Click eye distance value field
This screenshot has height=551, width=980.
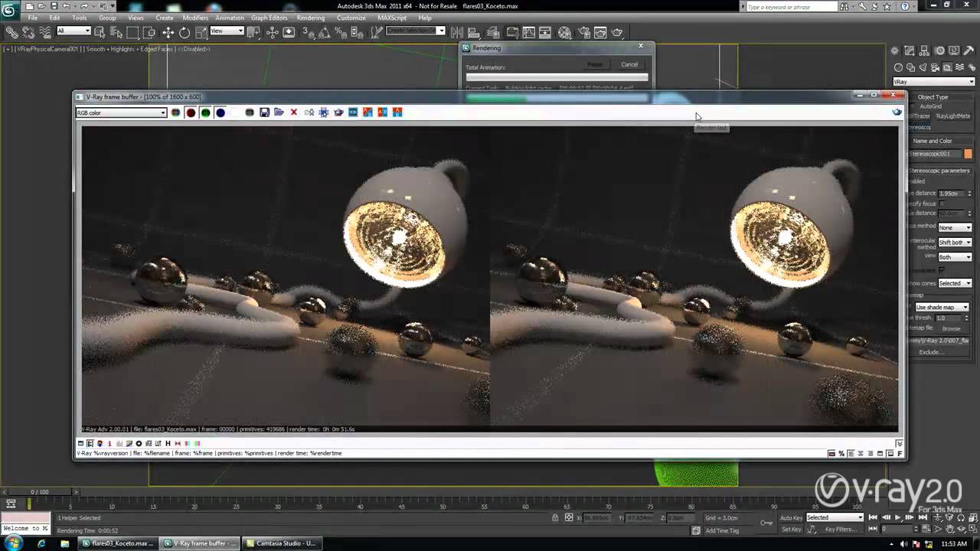[951, 194]
